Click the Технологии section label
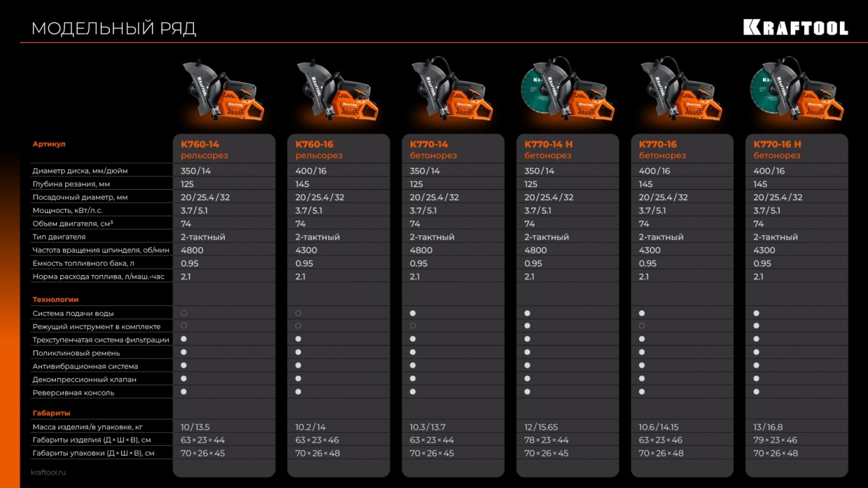 pos(55,300)
